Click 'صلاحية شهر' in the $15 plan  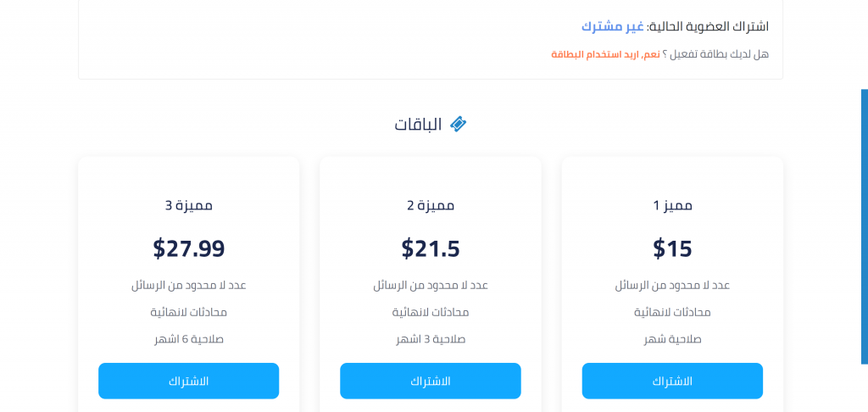tap(672, 339)
